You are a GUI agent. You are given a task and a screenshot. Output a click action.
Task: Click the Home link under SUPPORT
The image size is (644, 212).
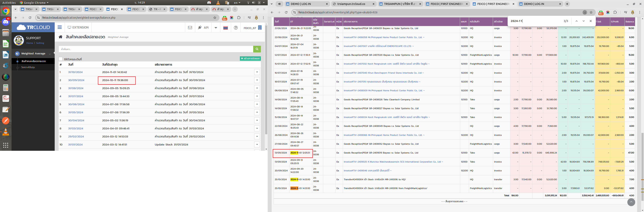(x=30, y=43)
